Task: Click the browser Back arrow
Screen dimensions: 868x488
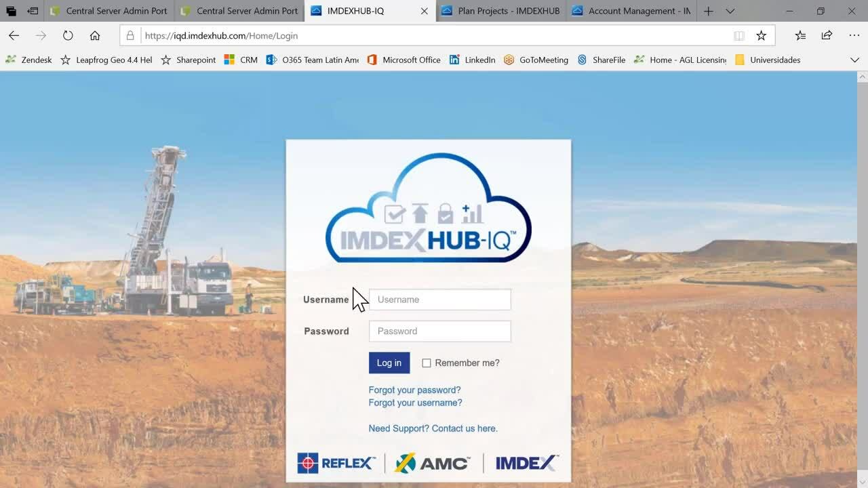Action: (x=14, y=35)
